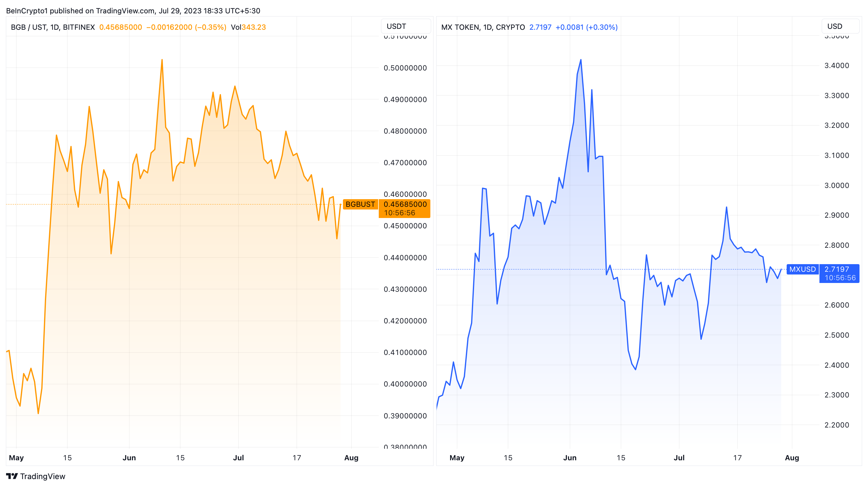The height and width of the screenshot is (487, 868).
Task: Click the BGB percentage change −0.35% value
Action: [x=211, y=27]
